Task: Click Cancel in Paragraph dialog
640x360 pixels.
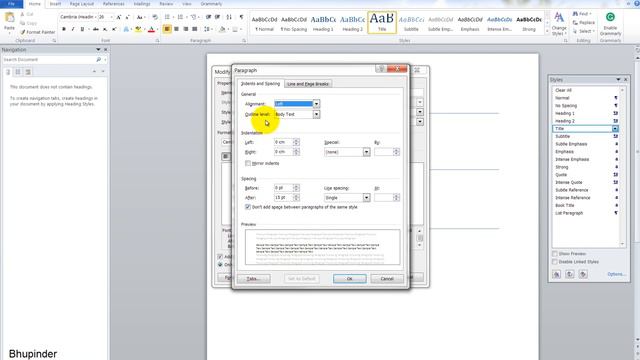Action: tap(387, 278)
